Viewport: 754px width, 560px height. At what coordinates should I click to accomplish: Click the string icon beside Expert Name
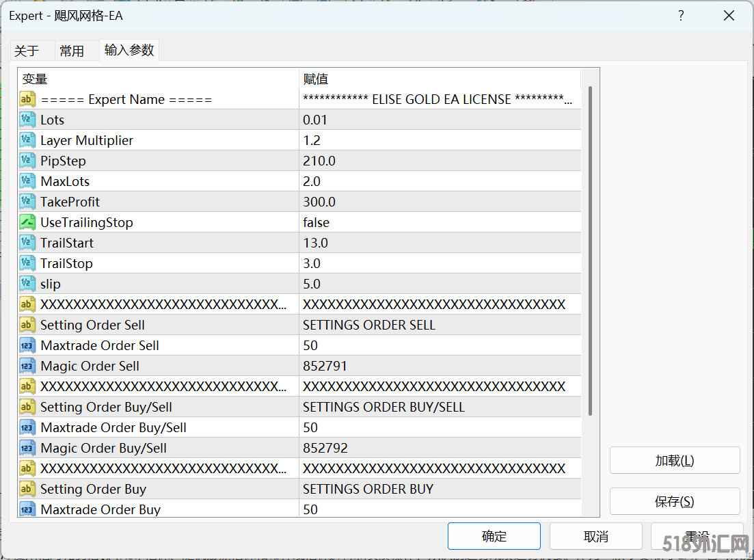(27, 99)
